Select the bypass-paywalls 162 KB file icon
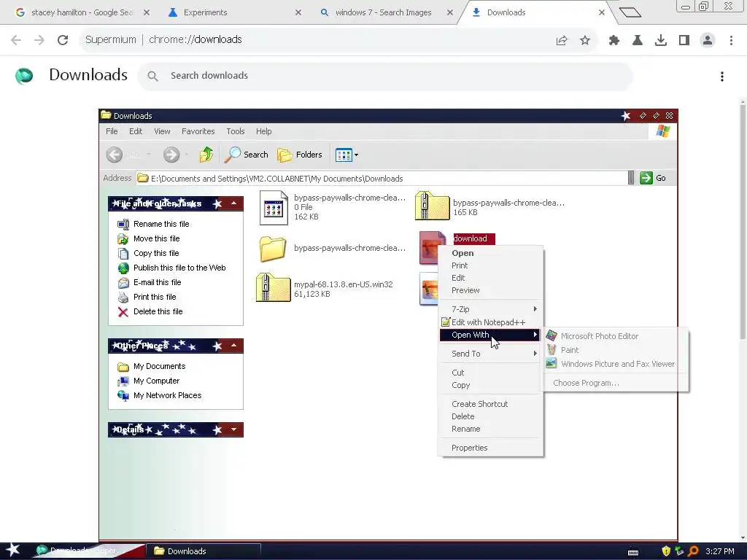The image size is (747, 560). [274, 208]
